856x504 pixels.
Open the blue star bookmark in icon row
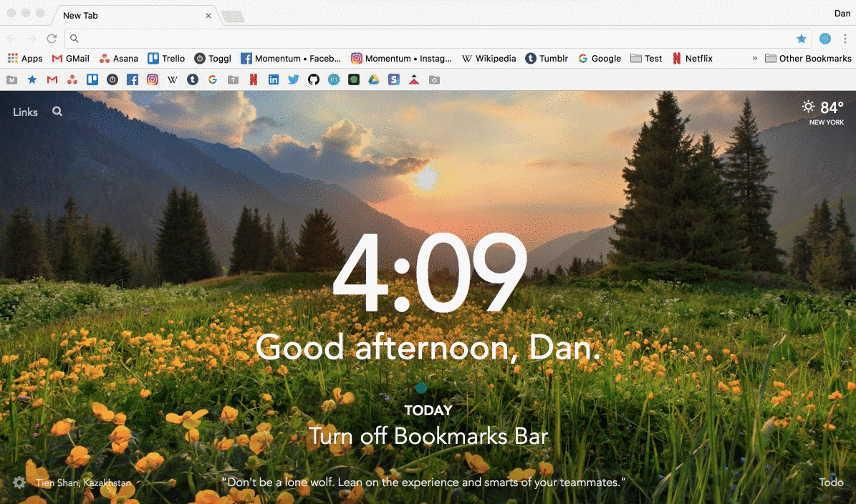[x=32, y=79]
